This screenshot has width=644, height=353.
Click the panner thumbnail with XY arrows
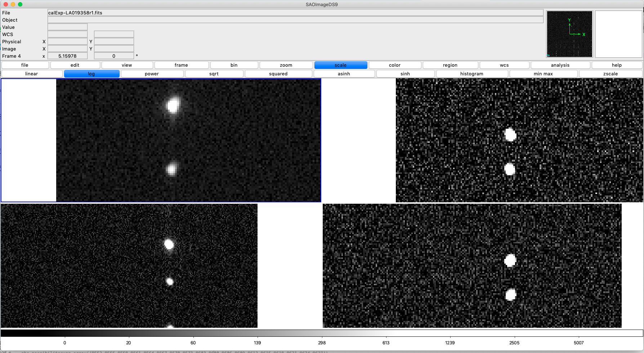[x=569, y=34]
